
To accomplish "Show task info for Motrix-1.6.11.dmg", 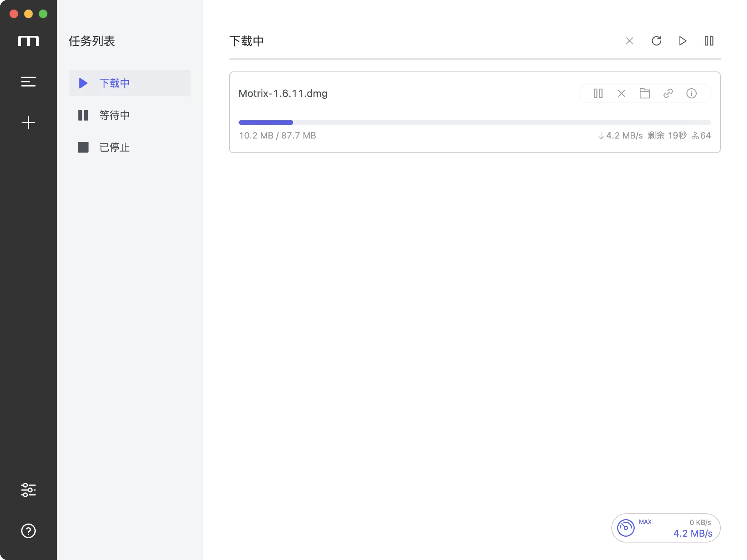I will pos(692,93).
